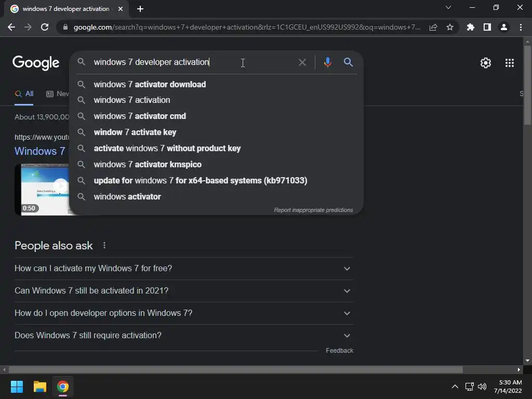532x399 pixels.
Task: Submit search with the blue magnifier
Action: [x=348, y=62]
